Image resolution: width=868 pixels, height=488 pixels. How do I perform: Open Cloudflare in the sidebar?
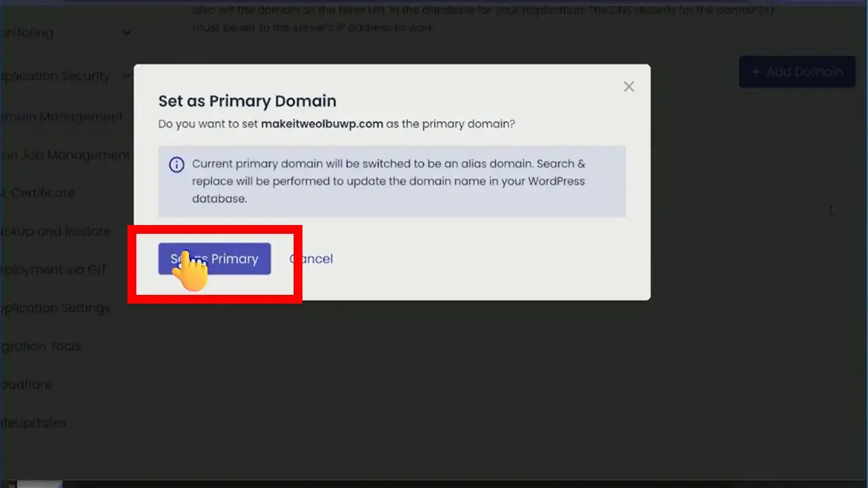(x=26, y=384)
